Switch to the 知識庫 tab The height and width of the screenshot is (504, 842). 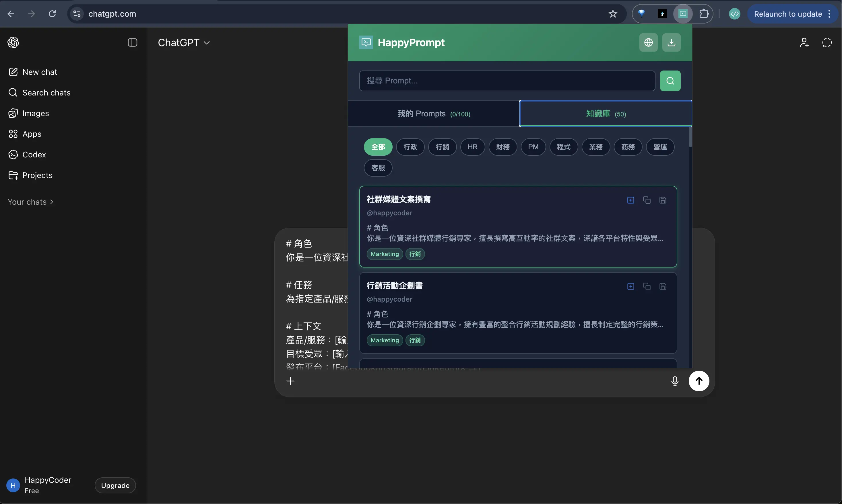pos(605,114)
